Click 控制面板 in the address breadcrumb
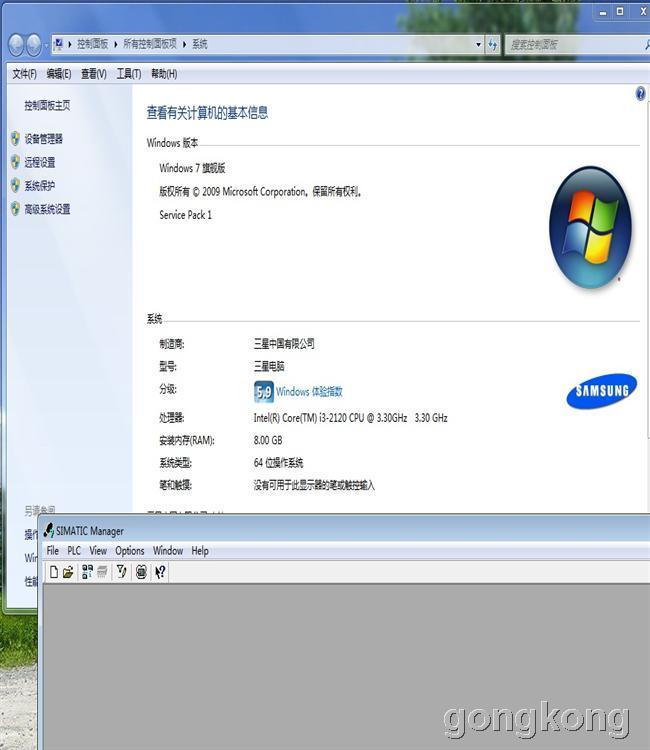Viewport: 650px width, 750px height. (x=93, y=44)
